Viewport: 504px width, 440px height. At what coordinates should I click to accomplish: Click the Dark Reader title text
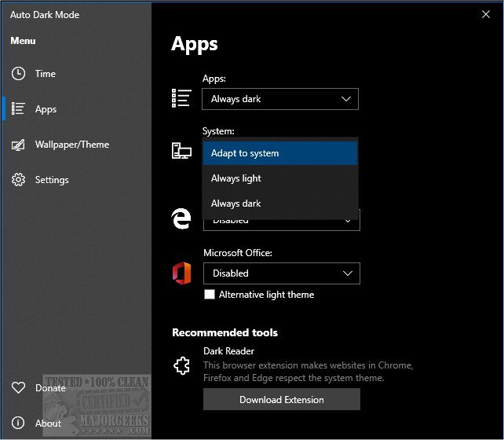pyautogui.click(x=229, y=351)
